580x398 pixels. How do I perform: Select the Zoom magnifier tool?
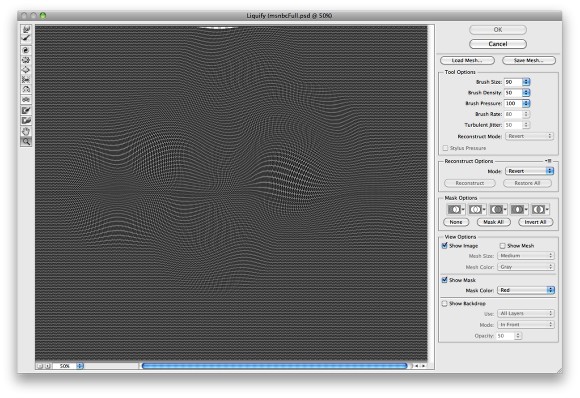pos(26,141)
